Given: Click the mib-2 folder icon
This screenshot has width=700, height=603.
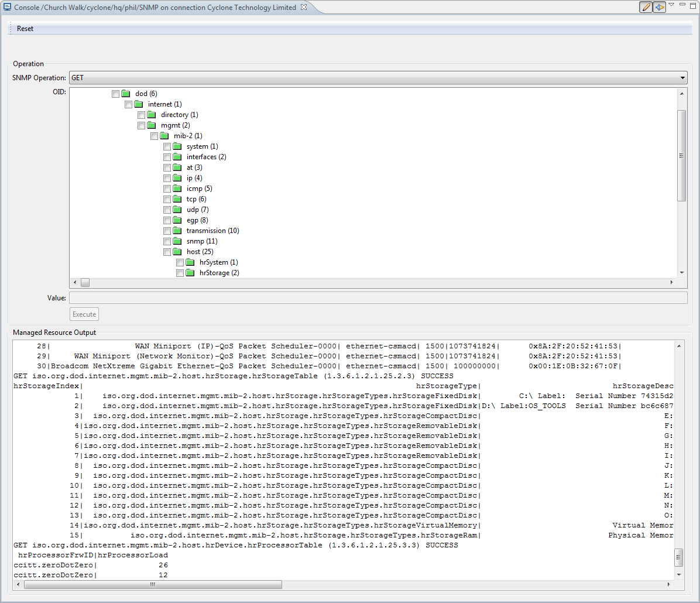Looking at the screenshot, I should 164,136.
